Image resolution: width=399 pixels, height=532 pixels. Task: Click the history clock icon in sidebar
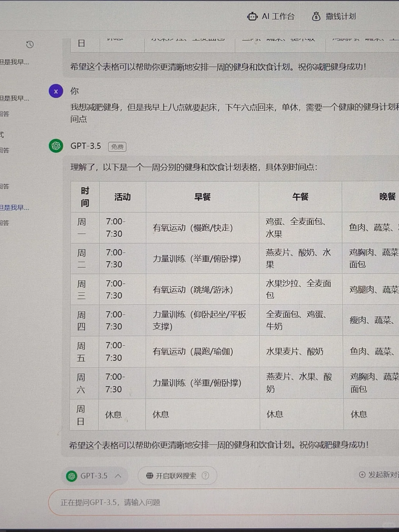click(30, 44)
